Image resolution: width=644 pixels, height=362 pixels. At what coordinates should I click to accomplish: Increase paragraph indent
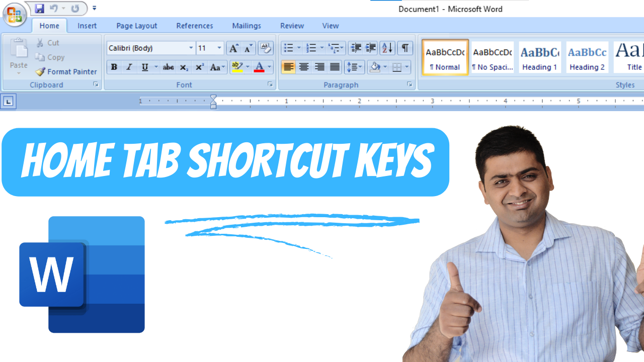click(x=371, y=48)
